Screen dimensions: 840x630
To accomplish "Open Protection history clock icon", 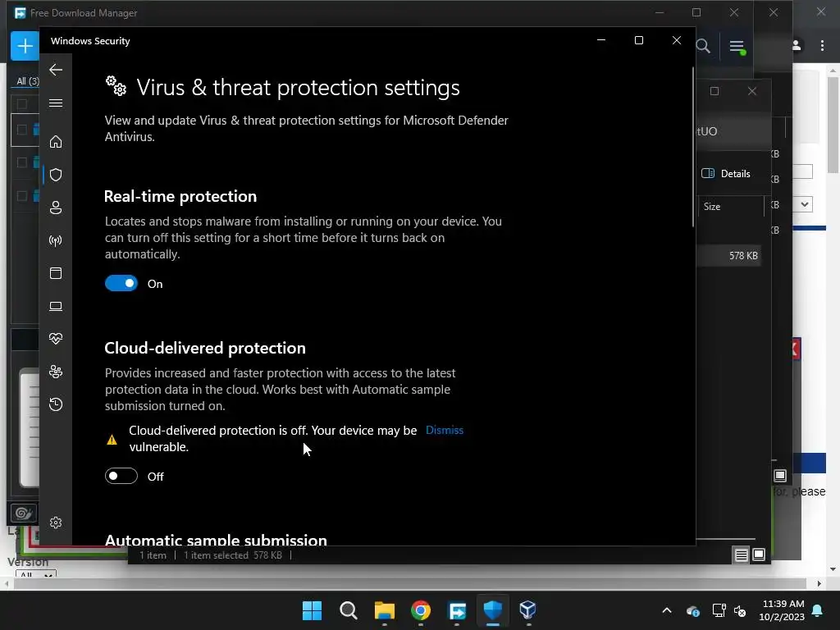I will click(56, 404).
